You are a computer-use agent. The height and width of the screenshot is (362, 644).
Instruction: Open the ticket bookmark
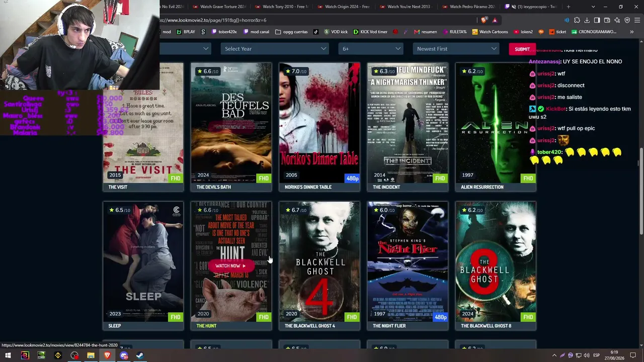(557, 32)
